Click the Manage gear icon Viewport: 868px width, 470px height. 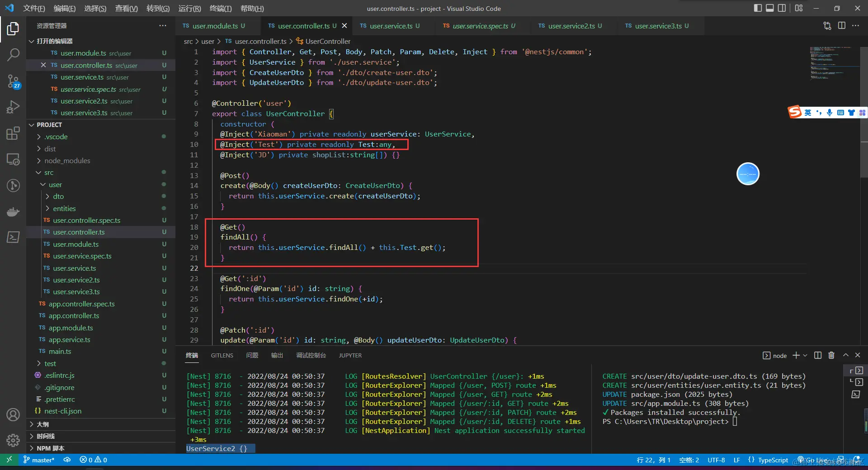[13, 440]
